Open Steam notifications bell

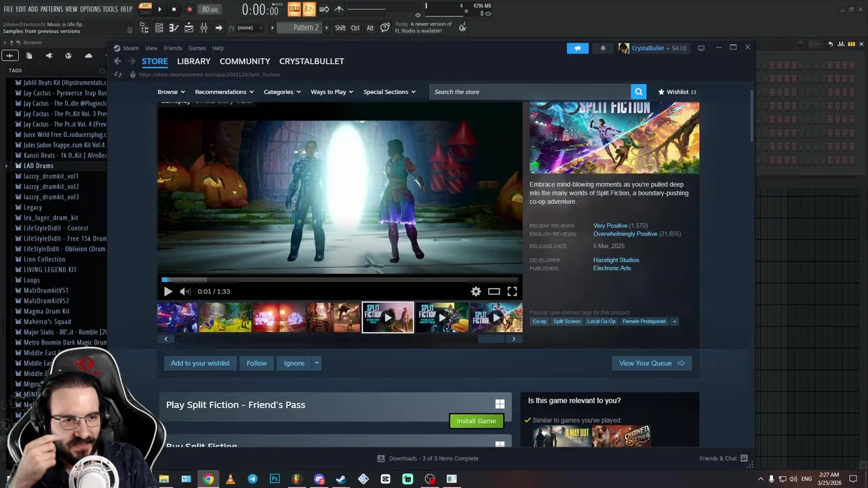pos(603,48)
